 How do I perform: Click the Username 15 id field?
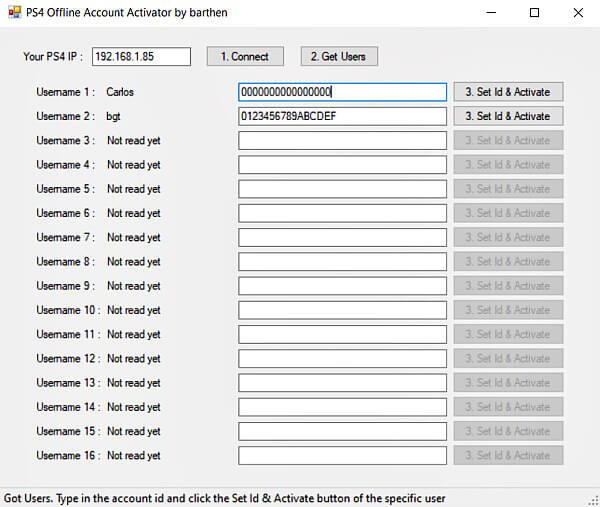(342, 431)
